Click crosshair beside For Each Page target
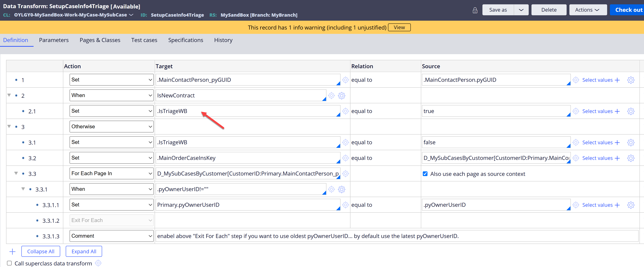The width and height of the screenshot is (644, 267). coord(345,173)
